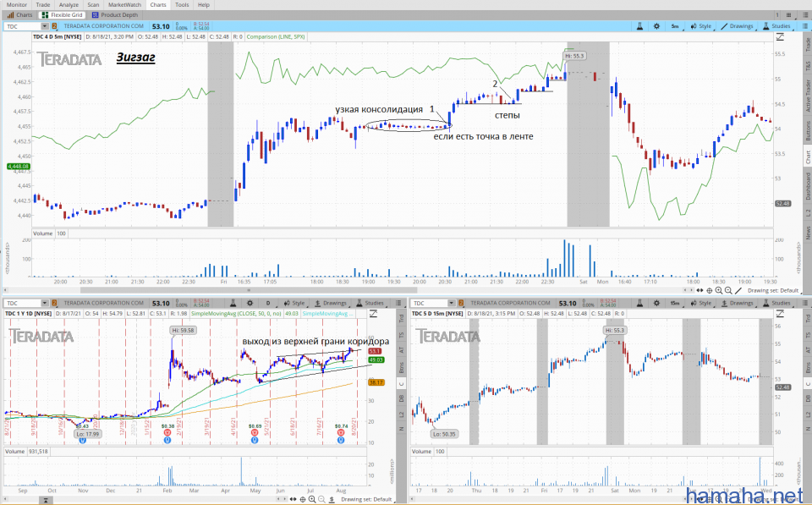Select the drawing pencil tool under the top chart
Image resolution: width=812 pixels, height=505 pixels.
[x=738, y=291]
